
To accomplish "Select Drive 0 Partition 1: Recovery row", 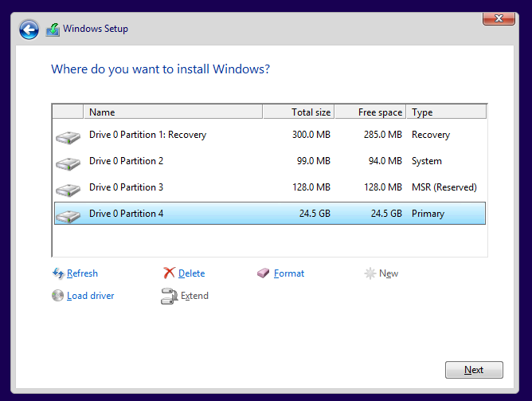I will (147, 135).
